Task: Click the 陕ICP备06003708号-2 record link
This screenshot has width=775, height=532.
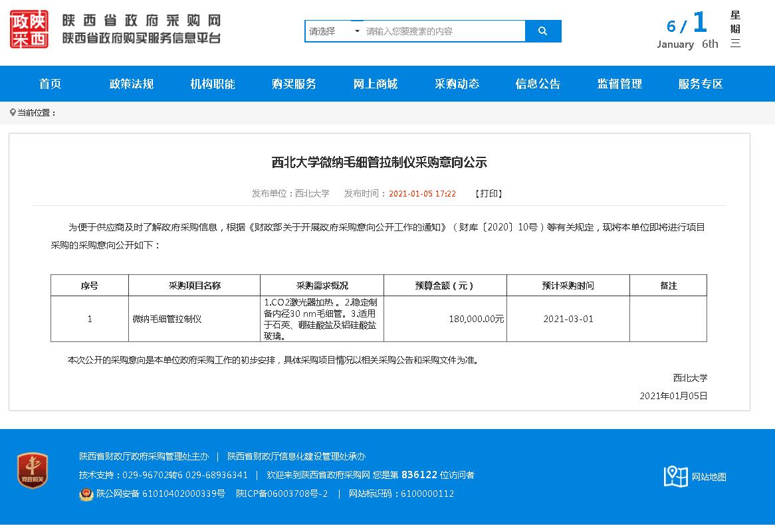Action: pos(282,494)
